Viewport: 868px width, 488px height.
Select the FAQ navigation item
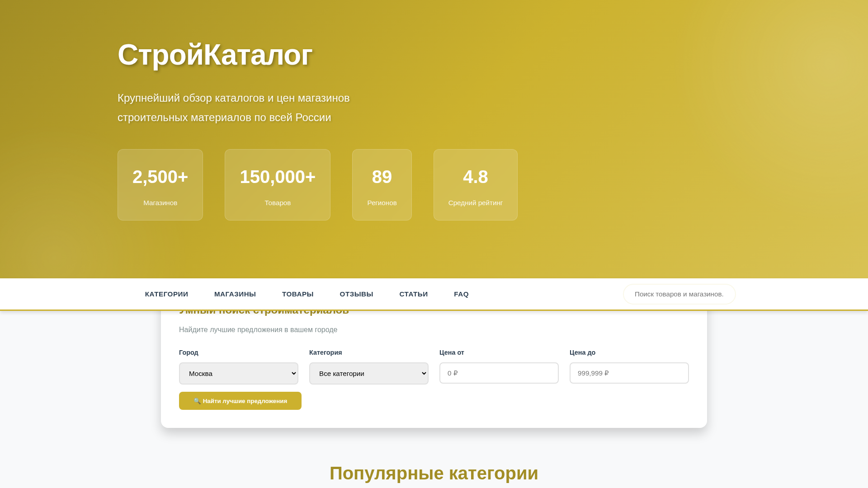pyautogui.click(x=461, y=294)
